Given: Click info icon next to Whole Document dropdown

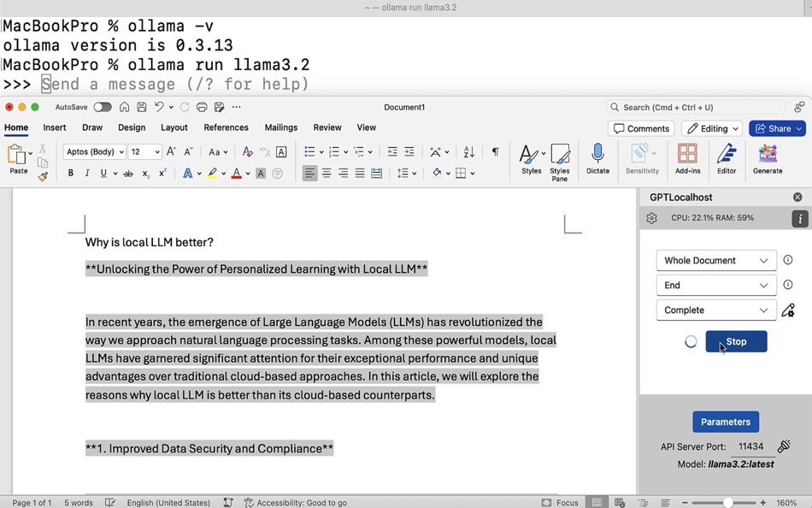Looking at the screenshot, I should 788,260.
